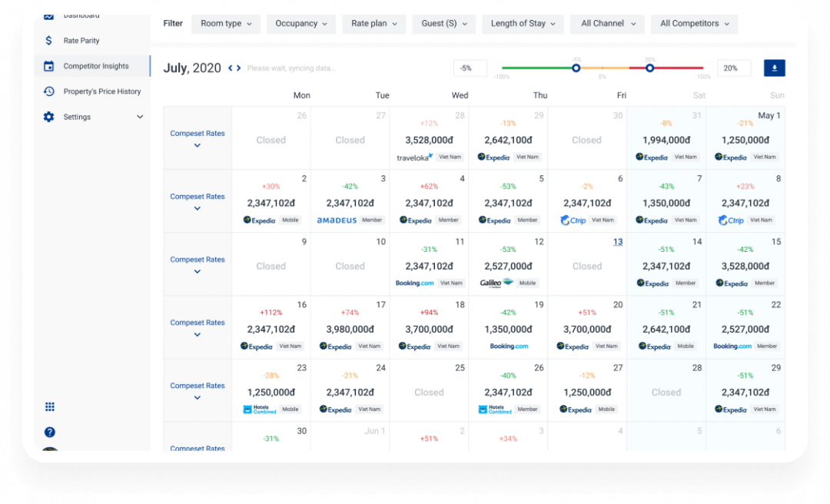
Task: Open the Room type filter dropdown
Action: pos(226,24)
